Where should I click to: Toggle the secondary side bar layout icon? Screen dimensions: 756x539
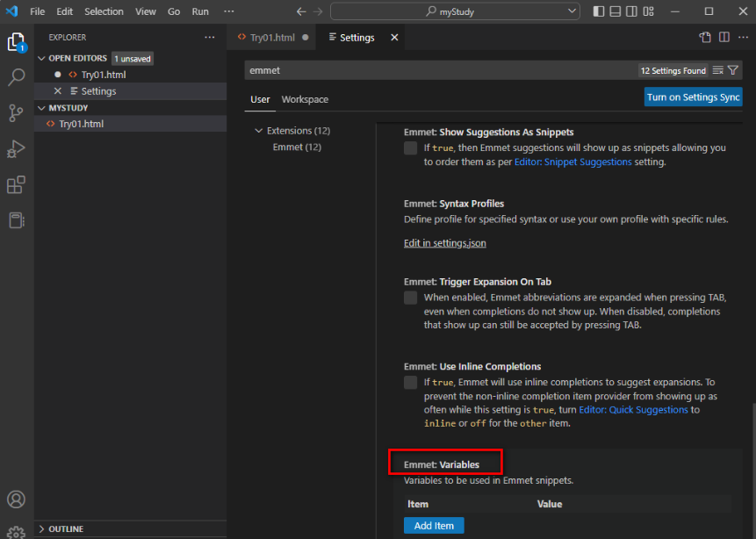click(631, 11)
